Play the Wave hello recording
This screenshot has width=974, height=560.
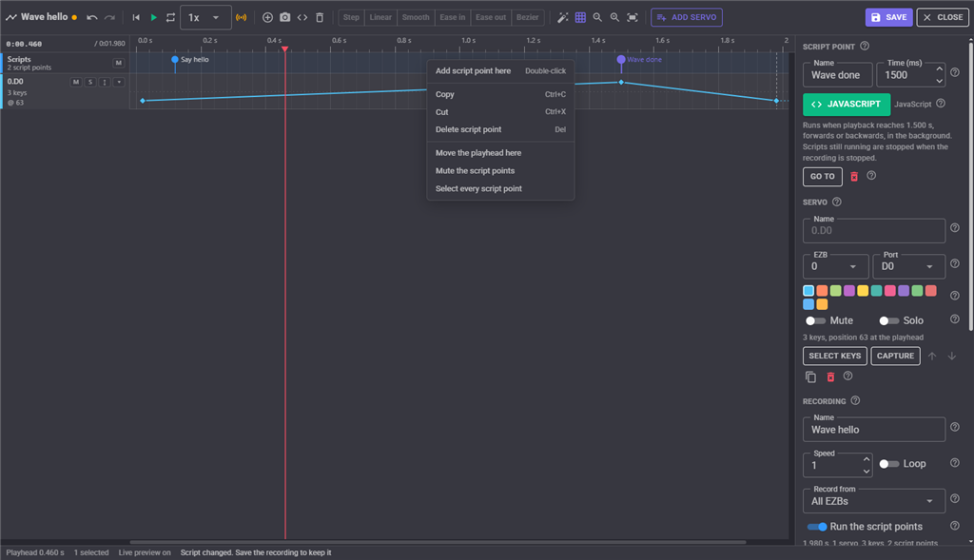pos(153,17)
